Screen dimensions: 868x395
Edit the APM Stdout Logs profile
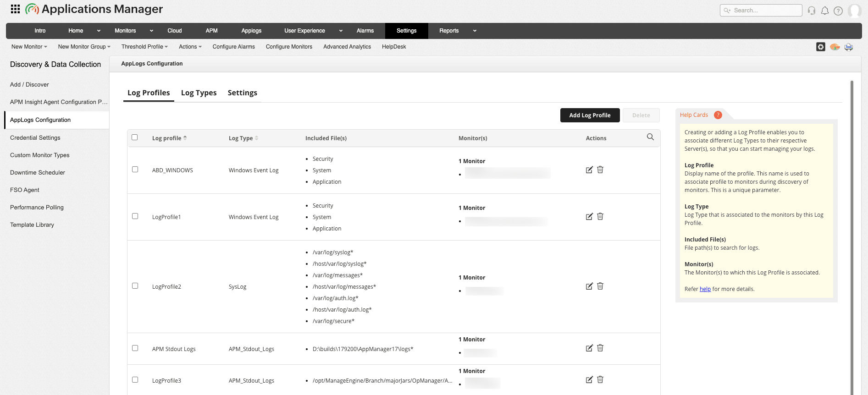(589, 348)
